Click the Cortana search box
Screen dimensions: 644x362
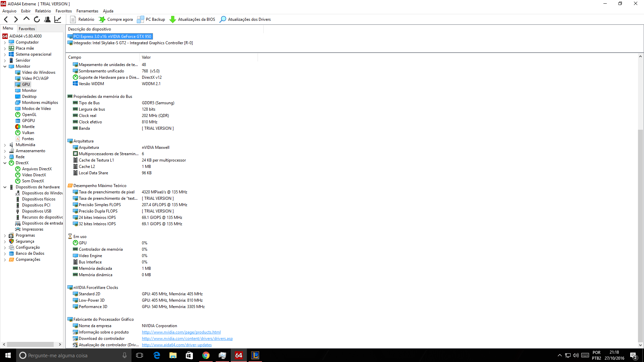tap(74, 355)
